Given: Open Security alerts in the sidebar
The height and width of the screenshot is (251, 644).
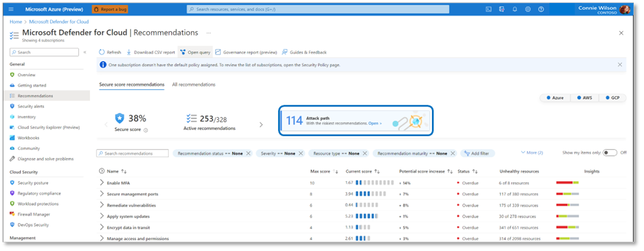Looking at the screenshot, I should (31, 106).
